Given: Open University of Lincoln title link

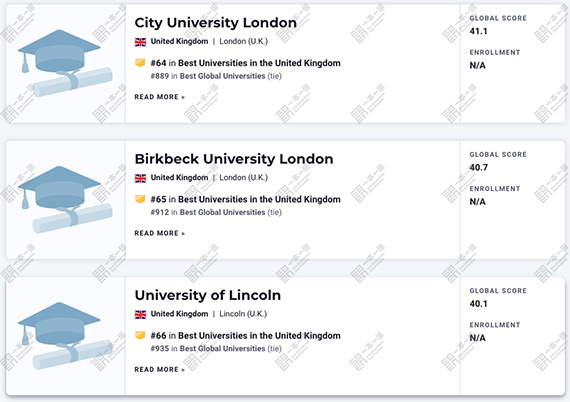Looking at the screenshot, I should [x=208, y=295].
